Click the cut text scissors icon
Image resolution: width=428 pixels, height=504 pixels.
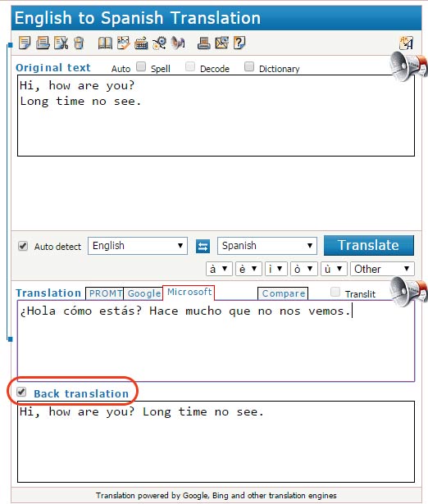[61, 43]
